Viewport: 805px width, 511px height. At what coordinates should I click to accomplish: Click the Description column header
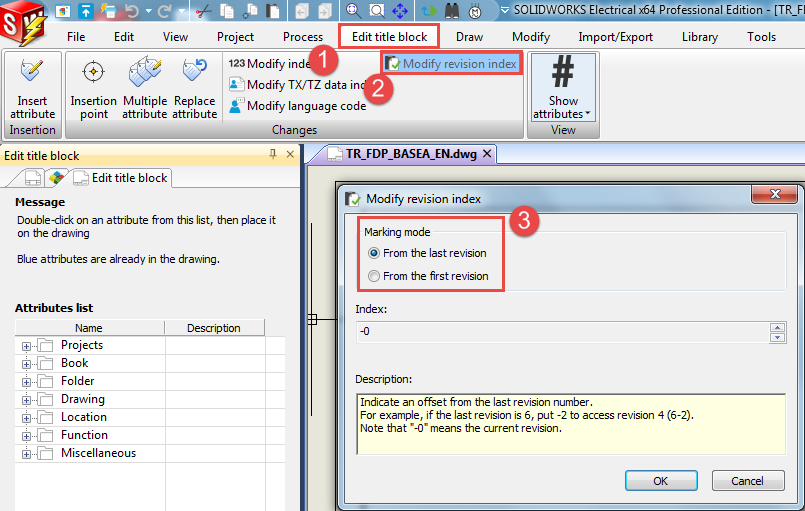214,328
